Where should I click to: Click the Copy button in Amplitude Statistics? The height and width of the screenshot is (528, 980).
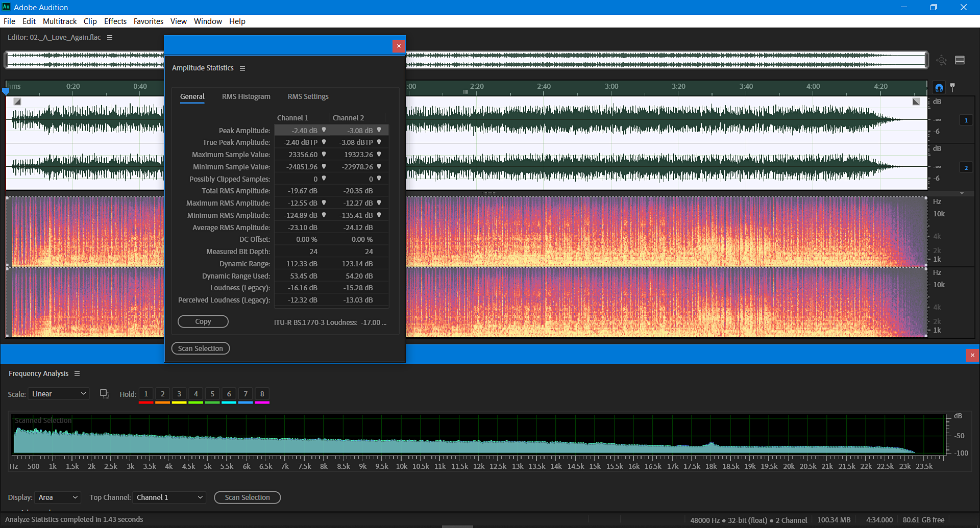click(203, 321)
